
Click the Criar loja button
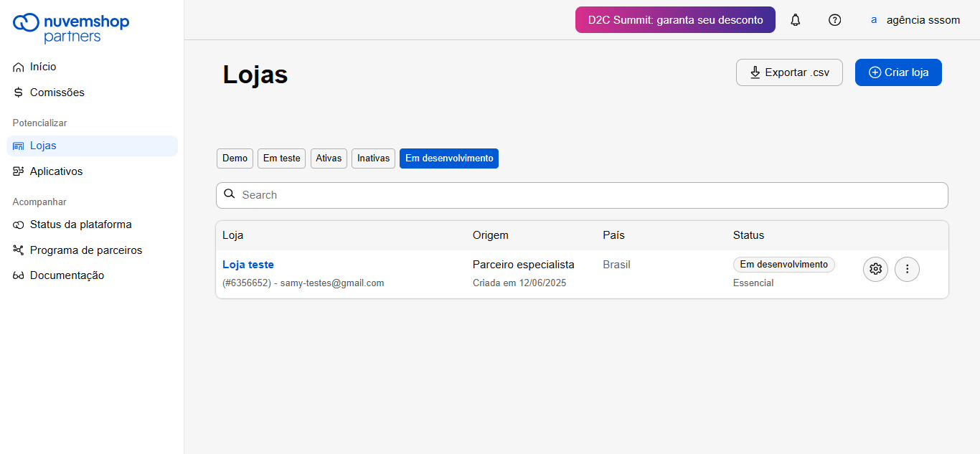coord(898,72)
